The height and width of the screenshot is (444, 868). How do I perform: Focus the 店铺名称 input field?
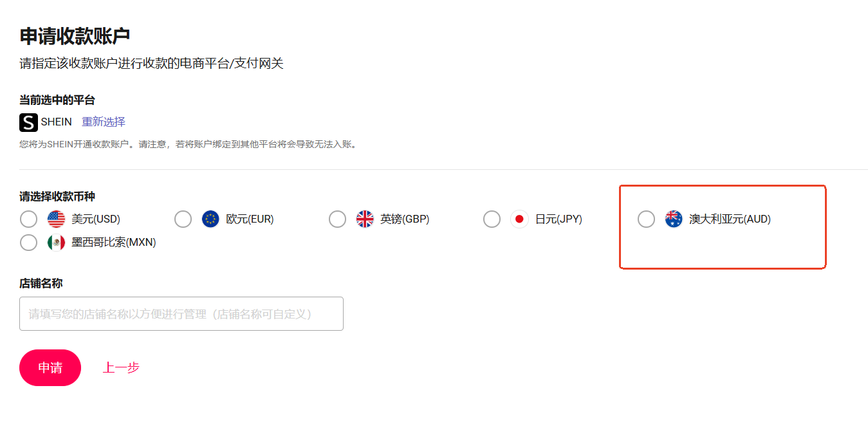click(x=181, y=314)
